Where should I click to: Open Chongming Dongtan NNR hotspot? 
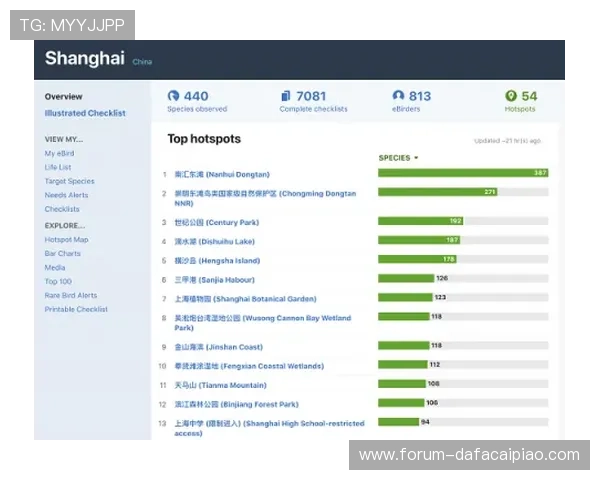pos(265,198)
